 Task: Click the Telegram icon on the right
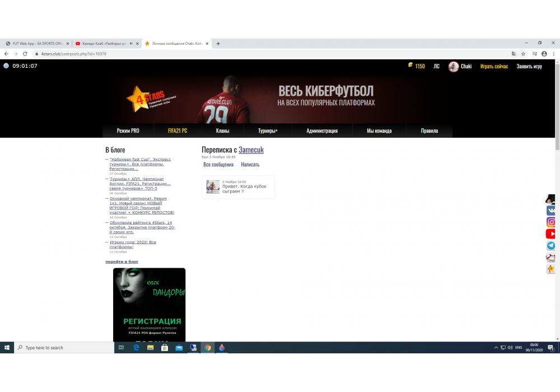coord(551,246)
